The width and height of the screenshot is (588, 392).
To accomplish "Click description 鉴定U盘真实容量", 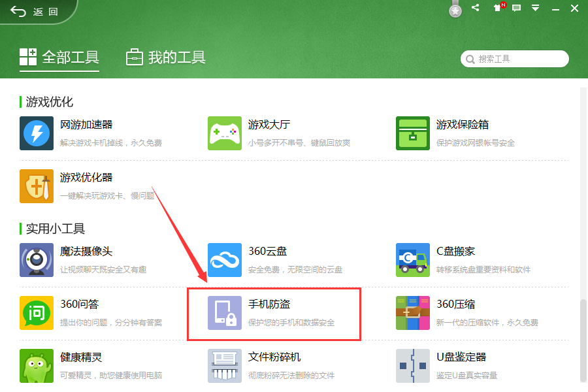I will pos(467,376).
